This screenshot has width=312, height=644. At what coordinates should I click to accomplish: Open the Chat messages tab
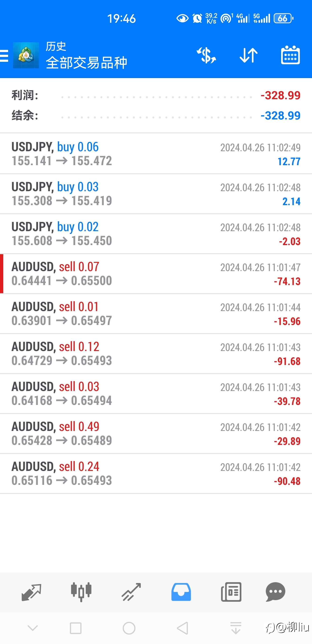click(276, 592)
